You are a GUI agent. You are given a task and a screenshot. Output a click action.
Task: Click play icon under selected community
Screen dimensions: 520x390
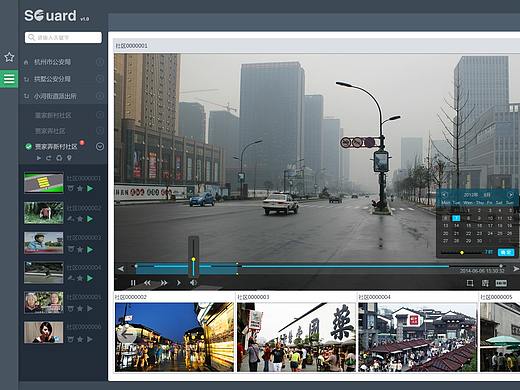39,158
